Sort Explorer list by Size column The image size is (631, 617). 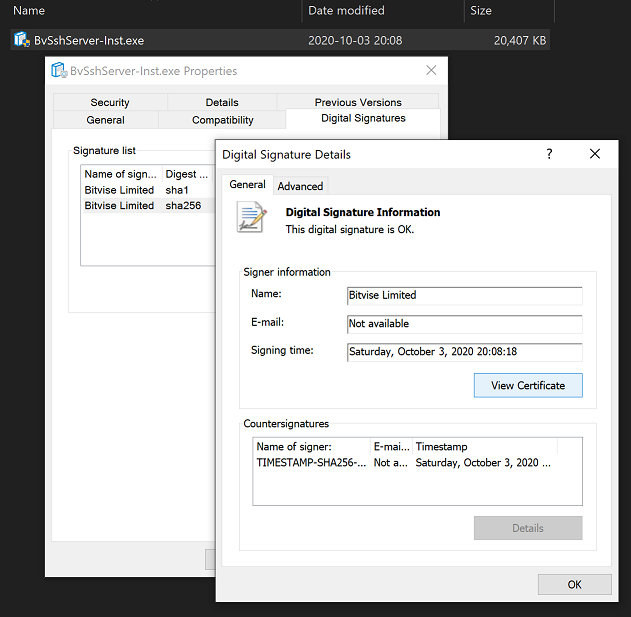(x=509, y=10)
